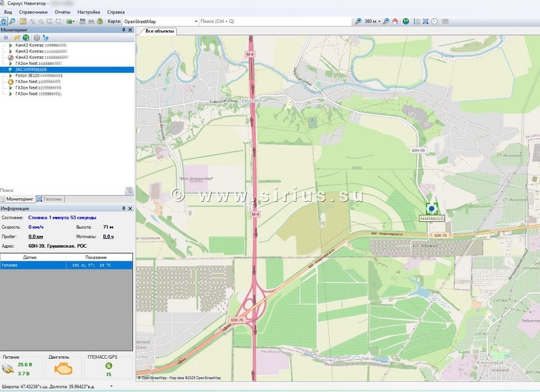Click the zoom in magnifier icon
The height and width of the screenshot is (392, 540).
358,22
